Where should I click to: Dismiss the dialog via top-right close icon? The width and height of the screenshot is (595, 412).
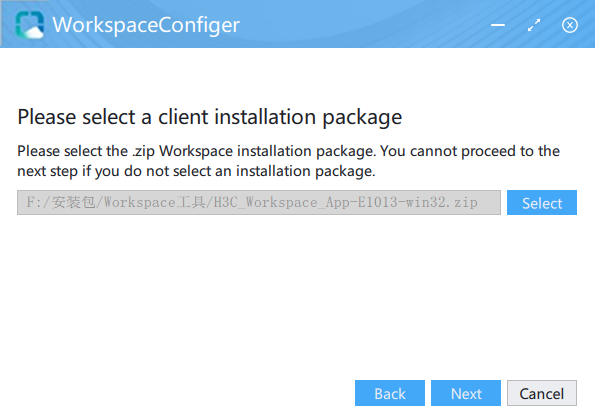tap(570, 25)
